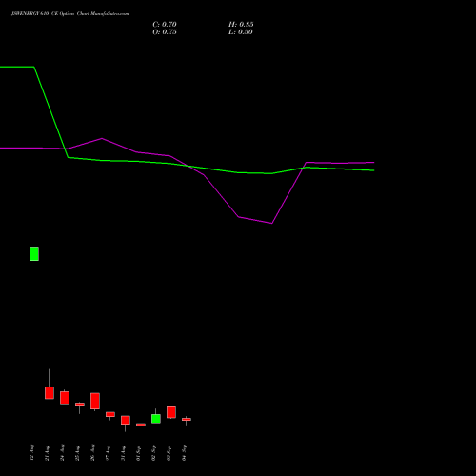Screen dimensions: 476x476
Task: Click the red candle for 24 Aug
Action: pos(65,398)
